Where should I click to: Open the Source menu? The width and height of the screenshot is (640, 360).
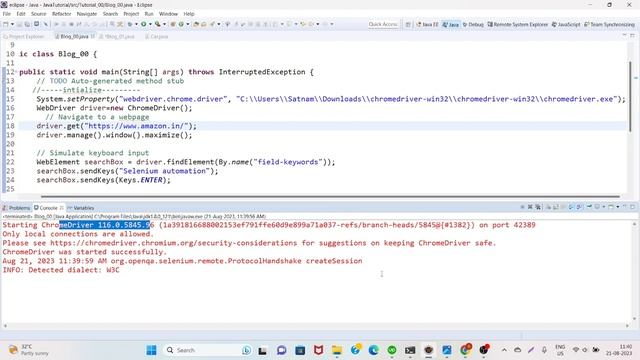[x=39, y=14]
